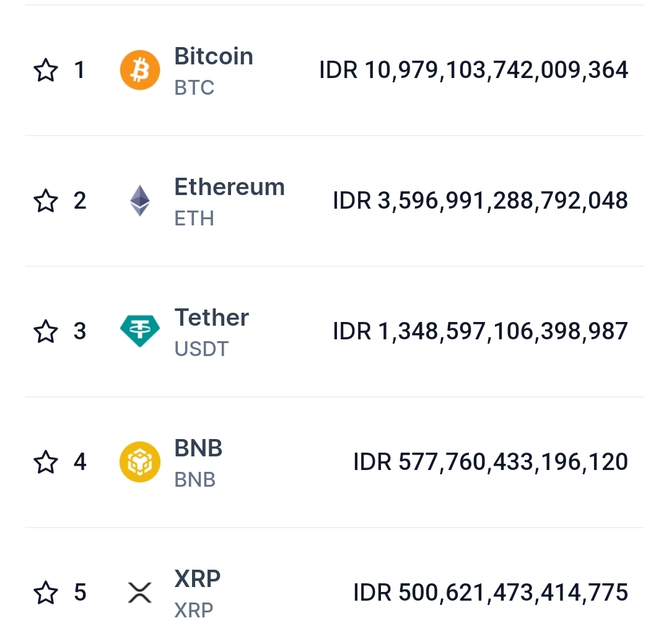Click the orange Bitcoin logo icon
This screenshot has width=669, height=644.
[139, 70]
